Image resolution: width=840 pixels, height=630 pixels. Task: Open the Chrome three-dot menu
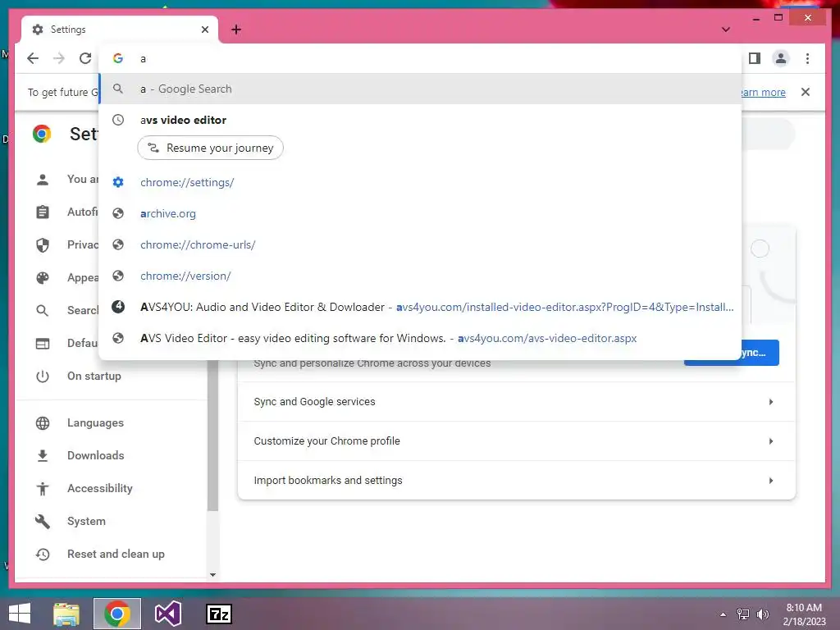click(807, 58)
